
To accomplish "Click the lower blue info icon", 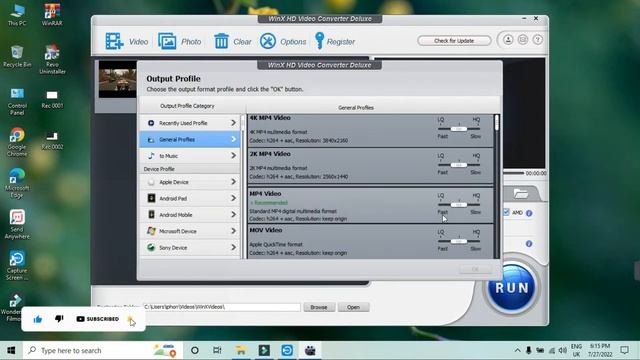I will click(x=529, y=244).
